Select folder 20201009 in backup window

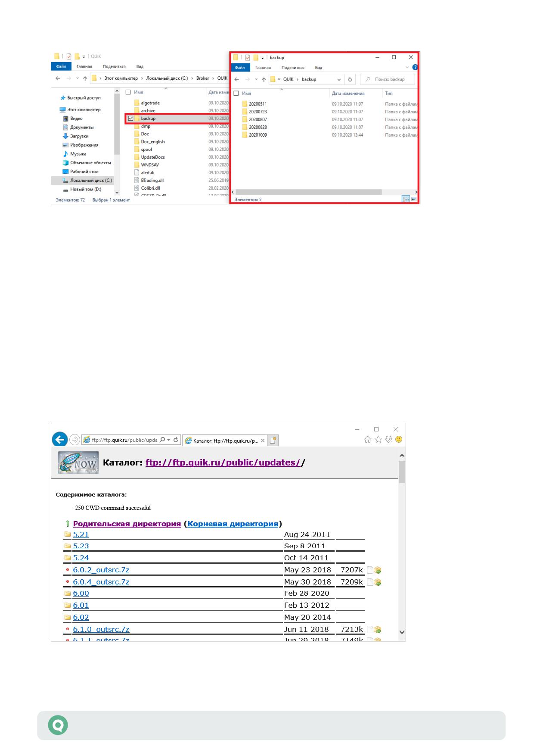tap(258, 135)
